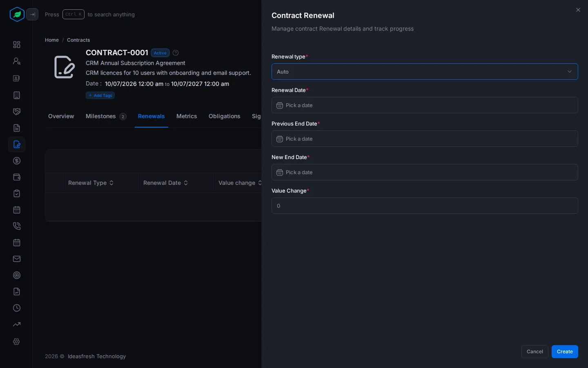Open the settings gear icon in sidebar
588x368 pixels.
coord(17,341)
